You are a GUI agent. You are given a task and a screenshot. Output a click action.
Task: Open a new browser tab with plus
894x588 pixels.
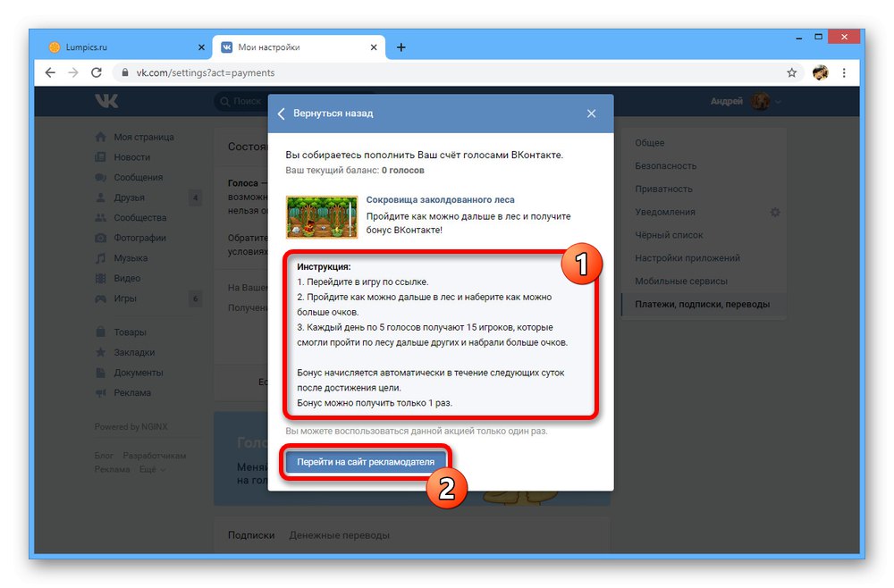[401, 47]
